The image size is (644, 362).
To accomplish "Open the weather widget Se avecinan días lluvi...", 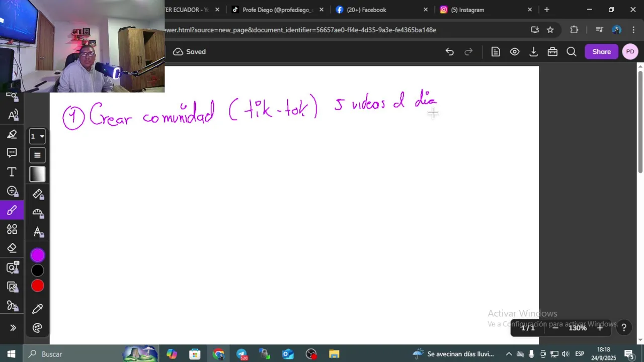I will (453, 354).
